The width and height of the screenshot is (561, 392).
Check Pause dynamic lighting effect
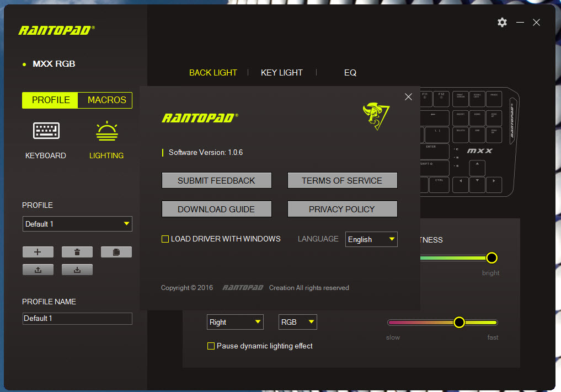211,346
